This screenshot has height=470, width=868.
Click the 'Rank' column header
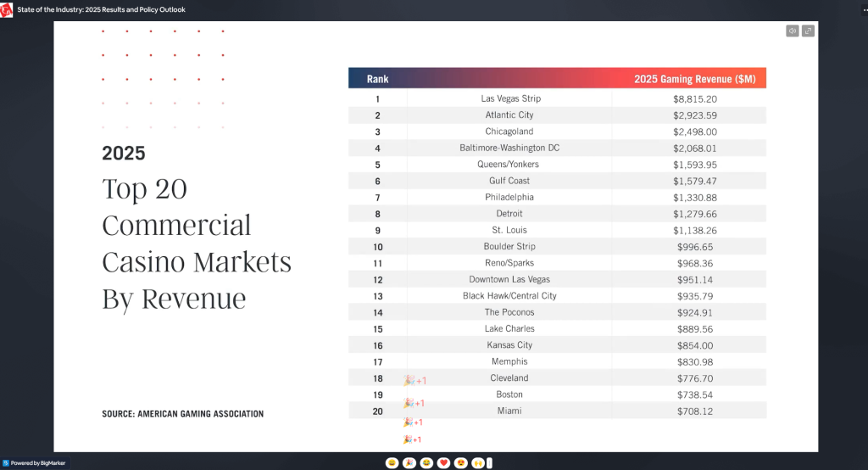pyautogui.click(x=377, y=79)
